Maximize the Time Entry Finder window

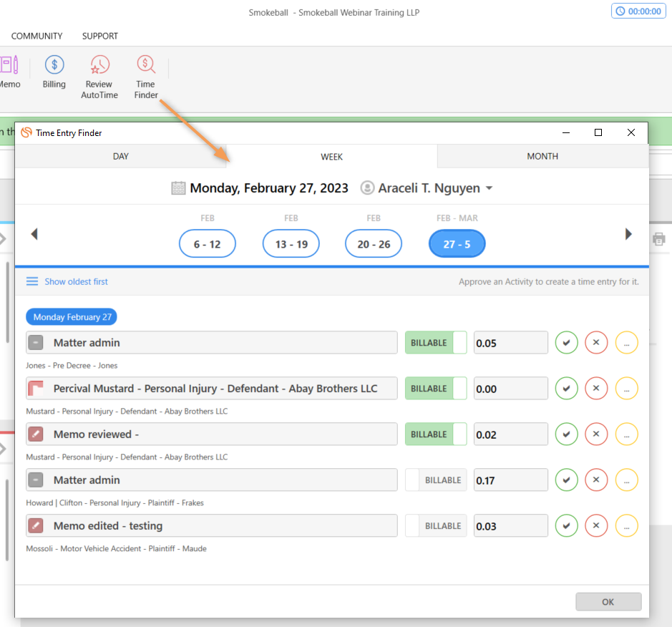598,132
